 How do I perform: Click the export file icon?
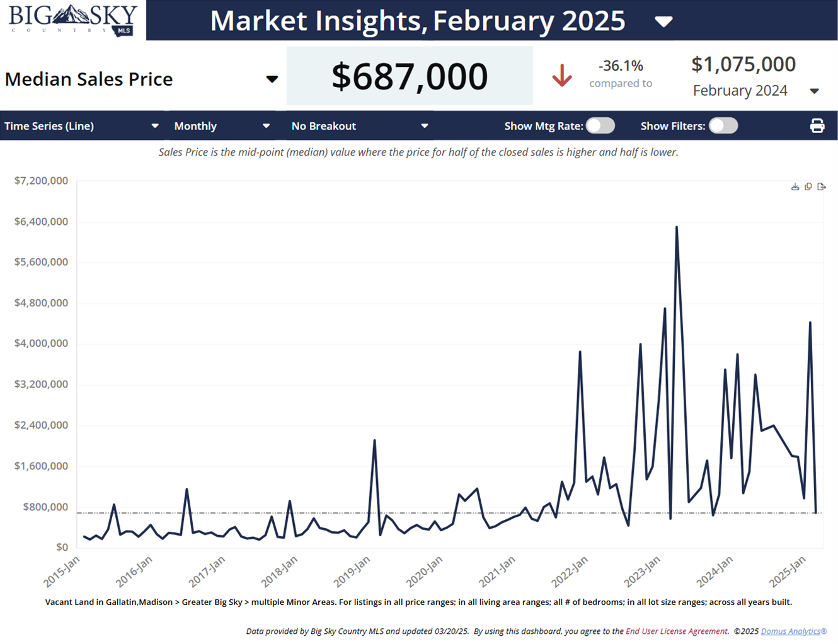(822, 187)
